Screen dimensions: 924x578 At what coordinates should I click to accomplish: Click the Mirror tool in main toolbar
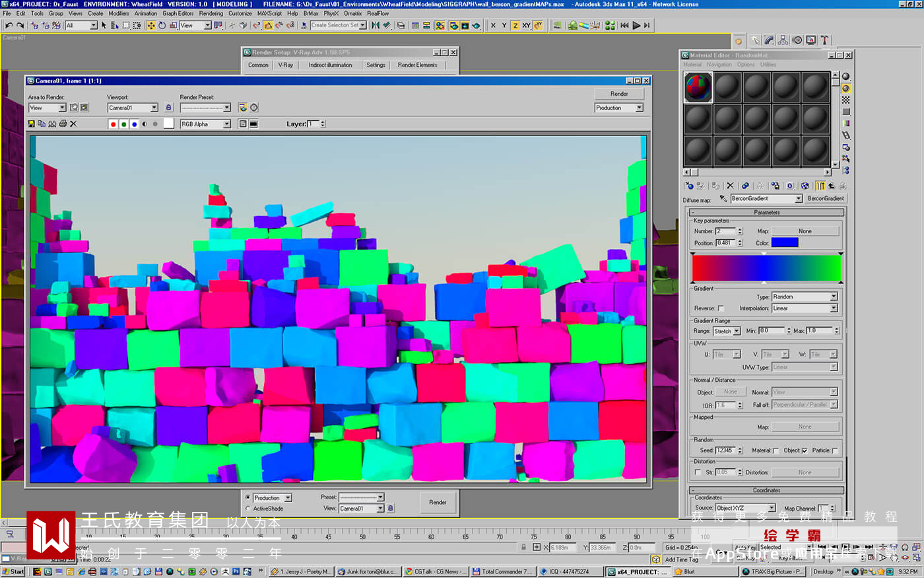(x=376, y=25)
